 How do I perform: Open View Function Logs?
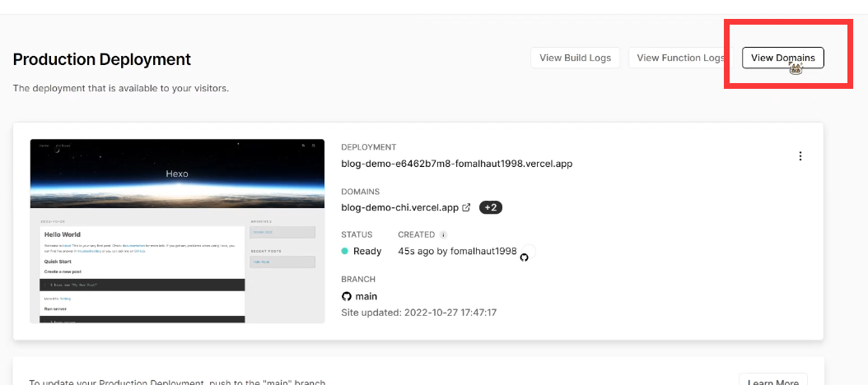coord(680,58)
